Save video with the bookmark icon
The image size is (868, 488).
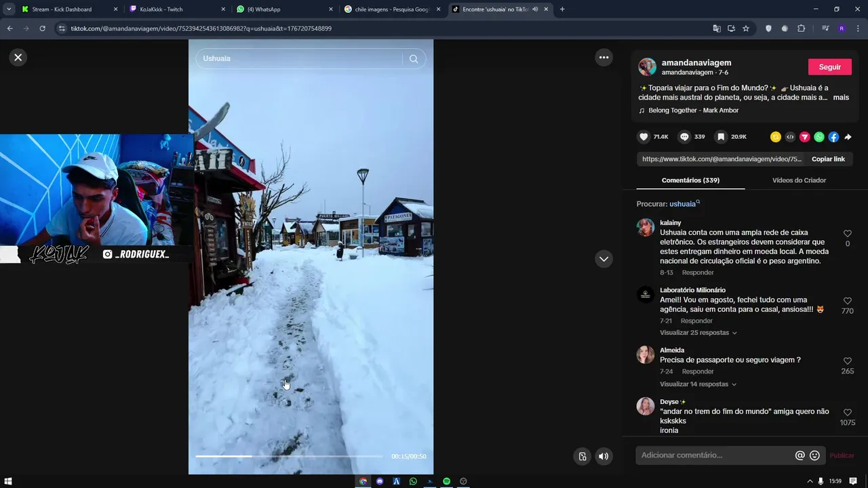coord(721,137)
